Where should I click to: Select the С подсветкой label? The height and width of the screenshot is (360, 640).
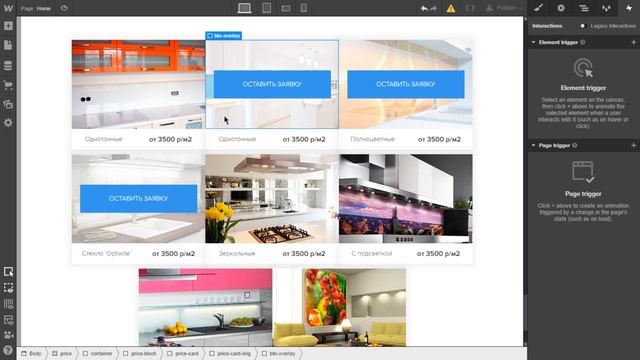point(371,253)
